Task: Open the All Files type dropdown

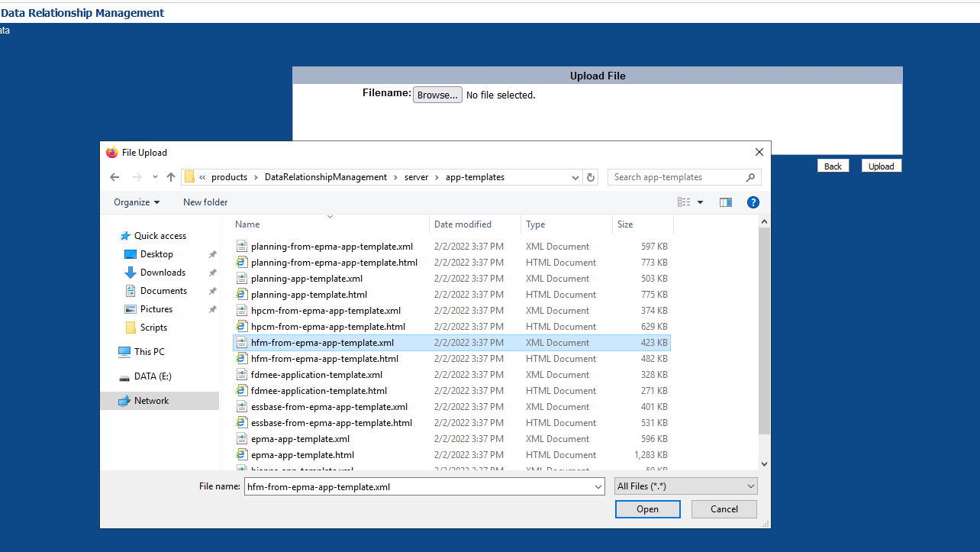Action: 685,486
